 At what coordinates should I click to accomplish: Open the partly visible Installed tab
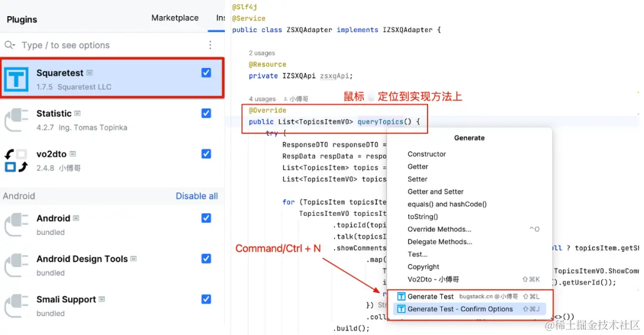point(221,18)
